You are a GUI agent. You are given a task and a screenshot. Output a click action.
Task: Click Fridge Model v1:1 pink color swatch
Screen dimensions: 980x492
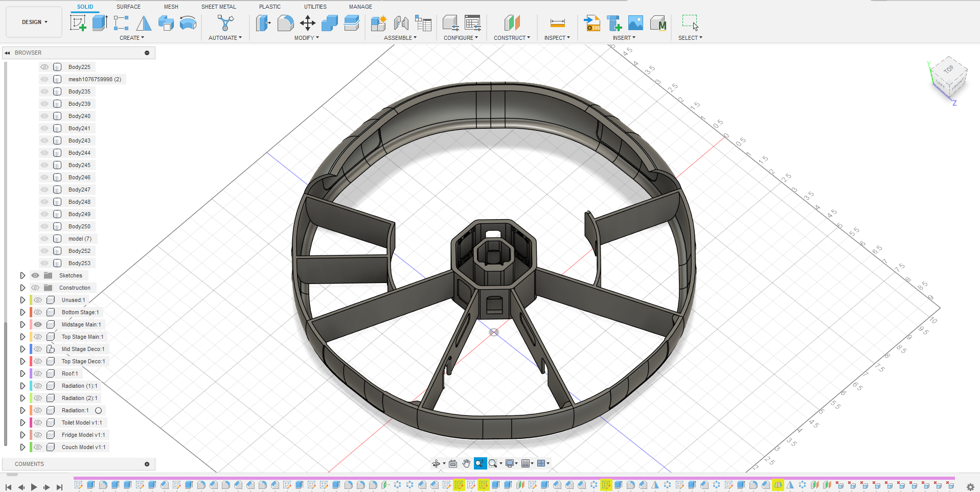(31, 435)
